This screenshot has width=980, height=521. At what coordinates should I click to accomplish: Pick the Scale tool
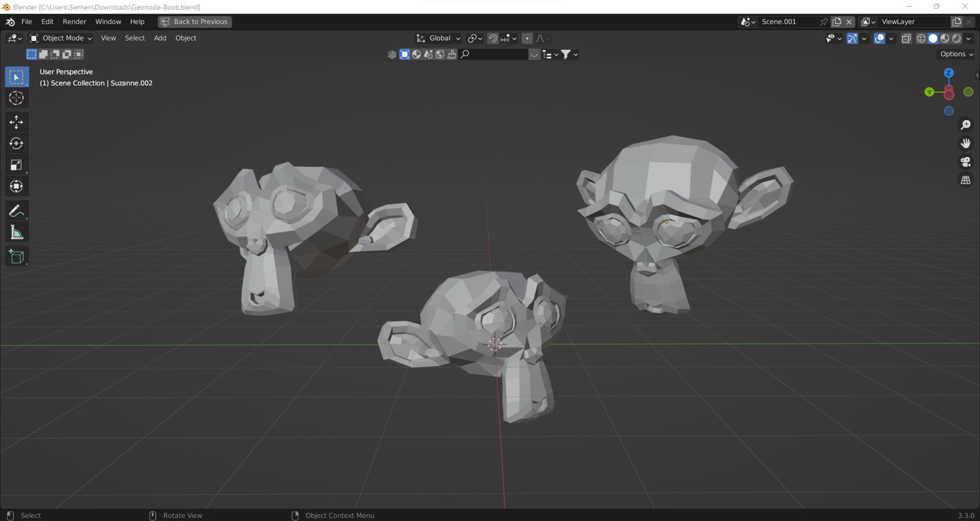[x=17, y=165]
